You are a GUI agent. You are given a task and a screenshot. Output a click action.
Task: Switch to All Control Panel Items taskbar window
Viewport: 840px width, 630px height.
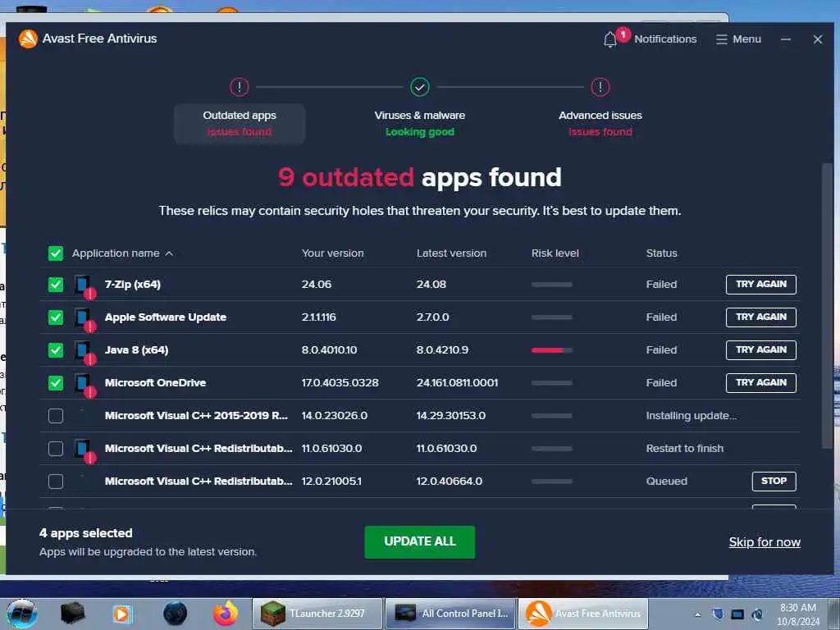tap(450, 614)
